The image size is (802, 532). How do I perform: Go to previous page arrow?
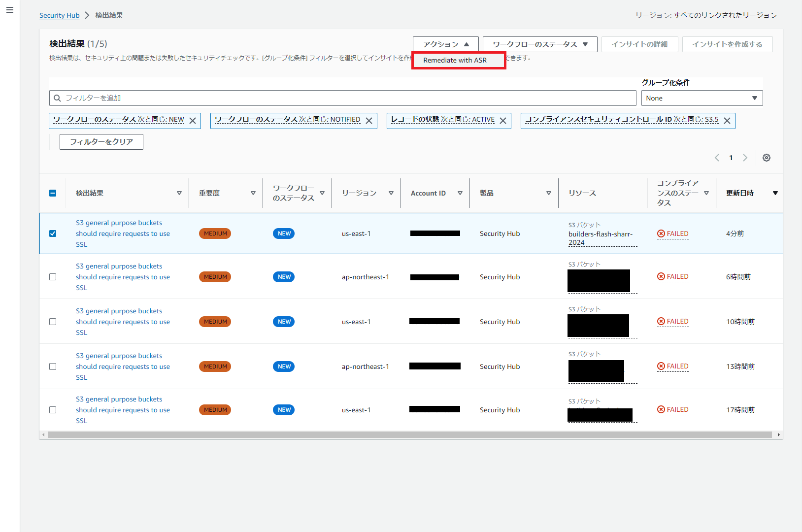point(717,158)
